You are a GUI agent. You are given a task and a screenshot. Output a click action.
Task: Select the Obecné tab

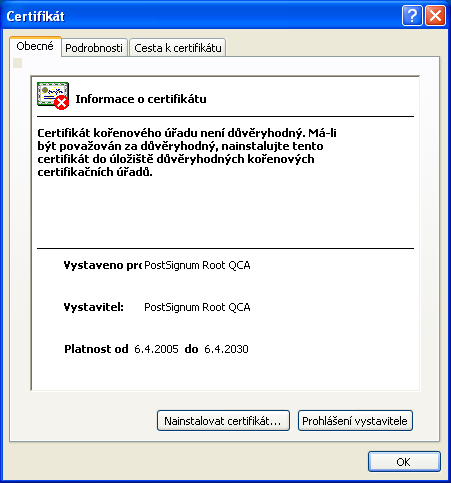[35, 46]
